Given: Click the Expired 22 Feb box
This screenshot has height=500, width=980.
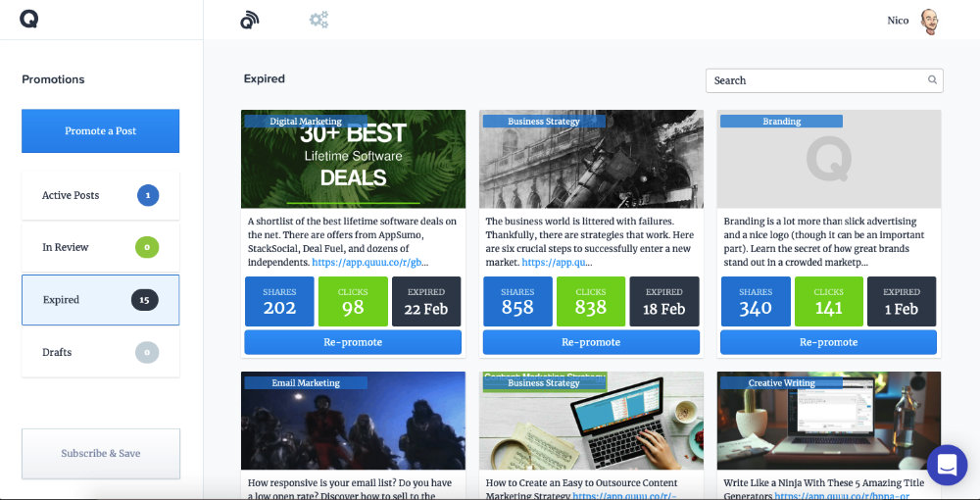Looking at the screenshot, I should pyautogui.click(x=426, y=301).
